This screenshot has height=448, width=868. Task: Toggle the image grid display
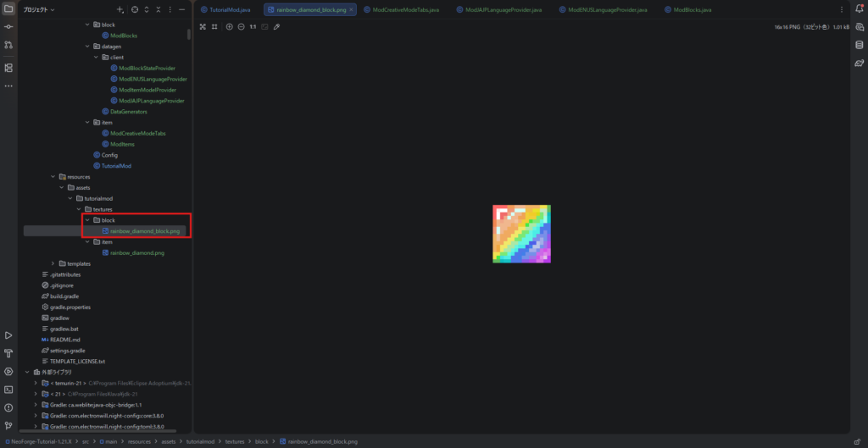click(214, 27)
